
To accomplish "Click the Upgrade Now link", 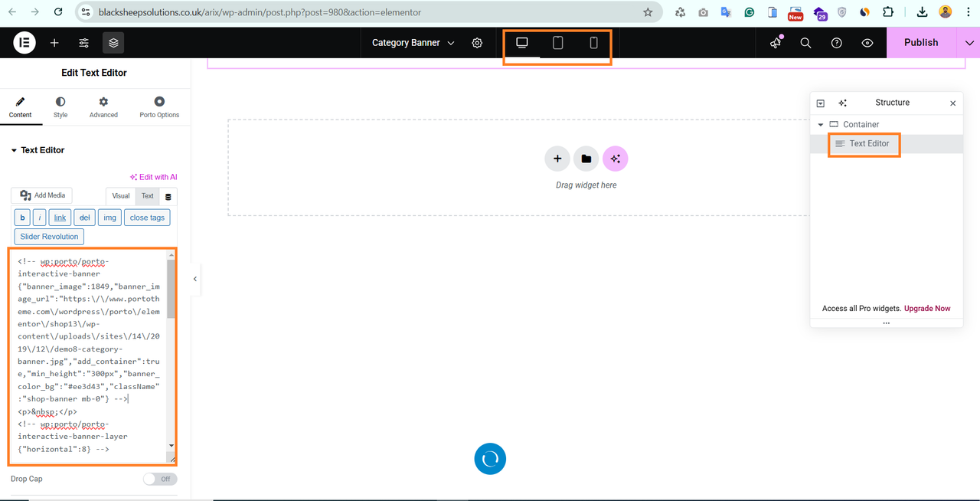I will pyautogui.click(x=927, y=308).
